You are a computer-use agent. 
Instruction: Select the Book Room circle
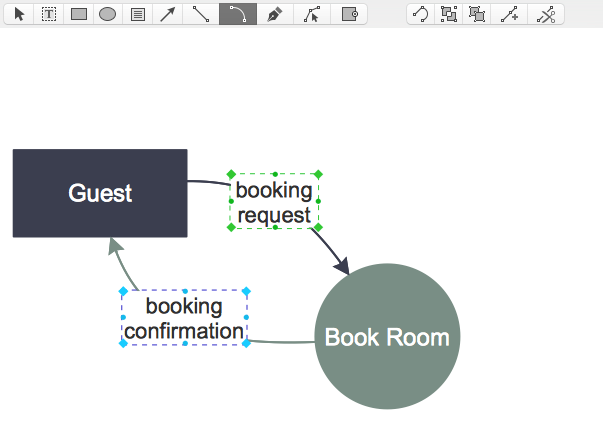click(x=387, y=336)
